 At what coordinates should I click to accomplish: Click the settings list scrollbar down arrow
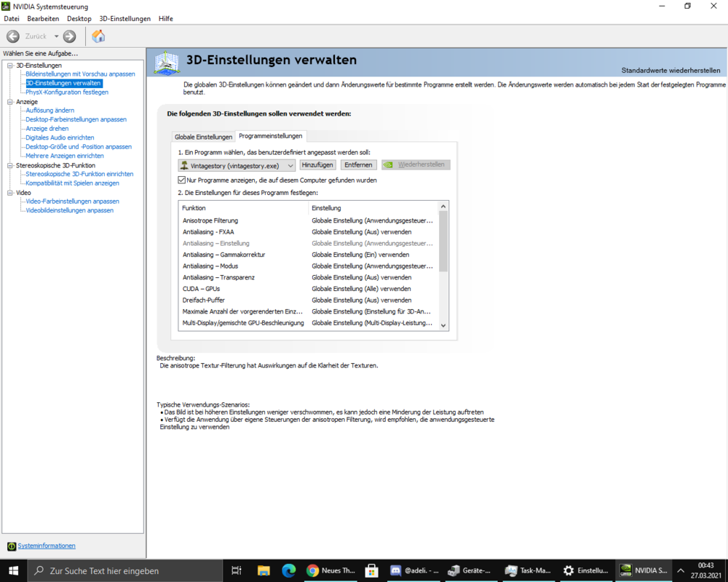443,324
